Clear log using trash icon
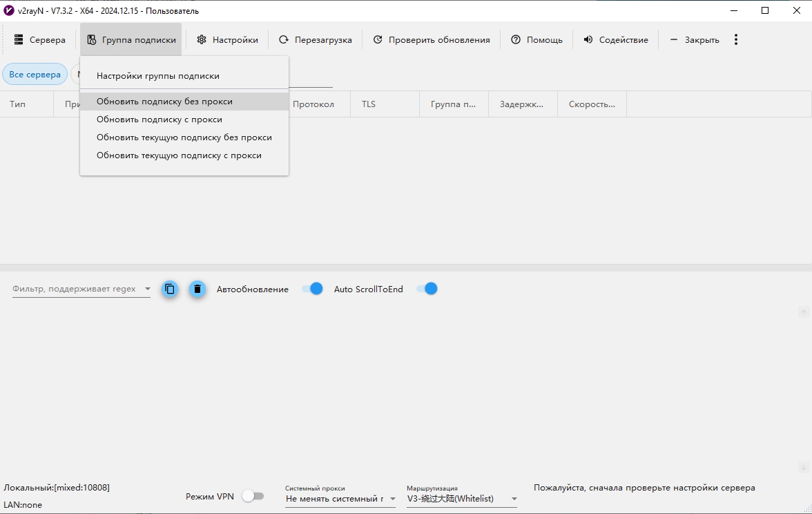 point(197,289)
